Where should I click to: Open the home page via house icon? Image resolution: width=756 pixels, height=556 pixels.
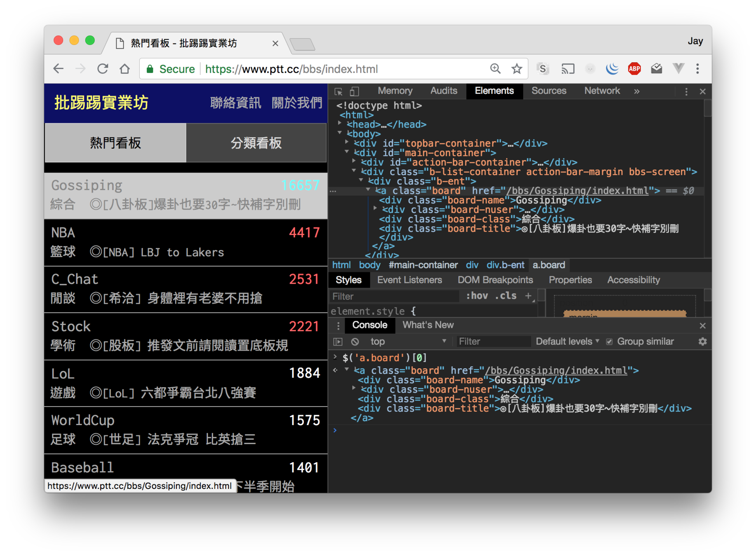pos(124,69)
